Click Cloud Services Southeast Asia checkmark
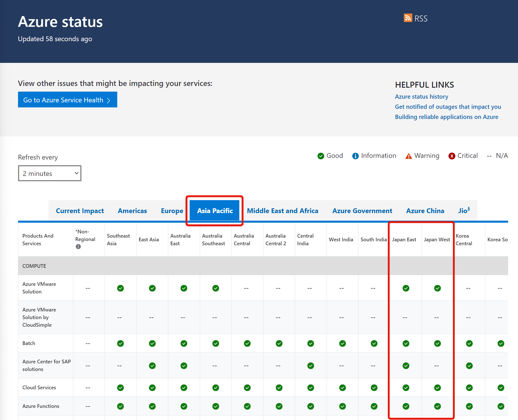 click(120, 388)
